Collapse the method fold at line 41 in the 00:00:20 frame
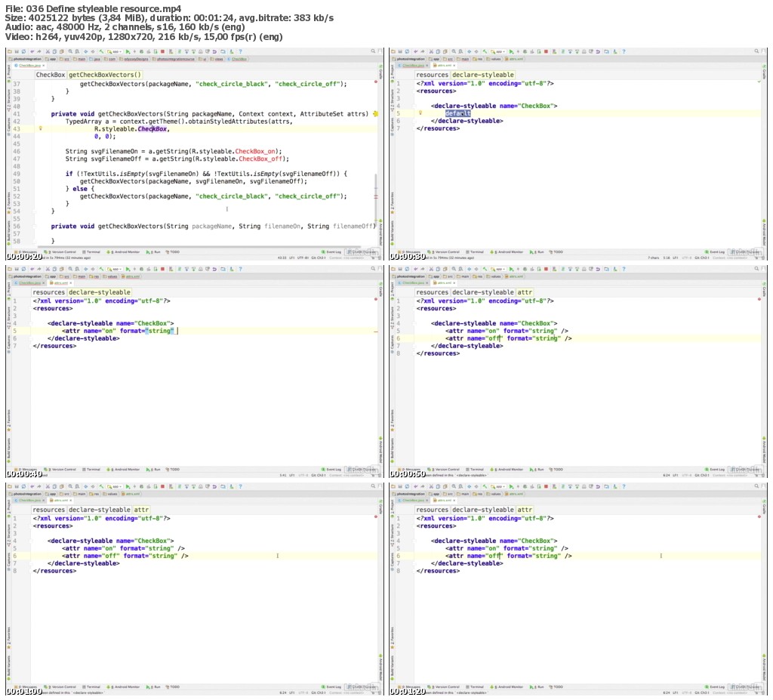This screenshot has height=700, width=773. click(35, 114)
